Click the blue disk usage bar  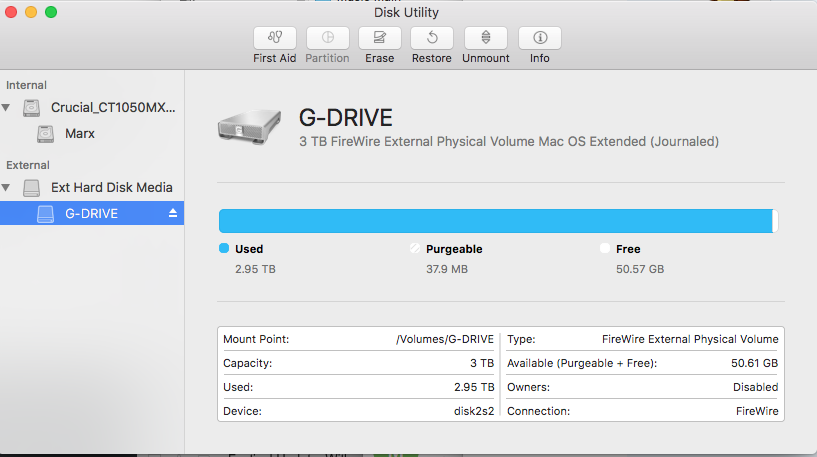point(496,221)
